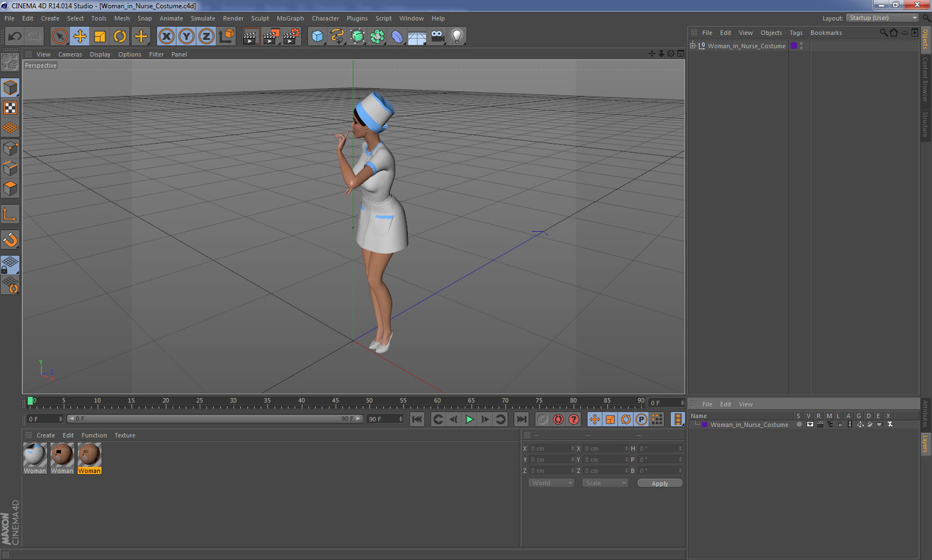This screenshot has height=560, width=932.
Task: Click the Apply coordinates button
Action: pyautogui.click(x=660, y=483)
